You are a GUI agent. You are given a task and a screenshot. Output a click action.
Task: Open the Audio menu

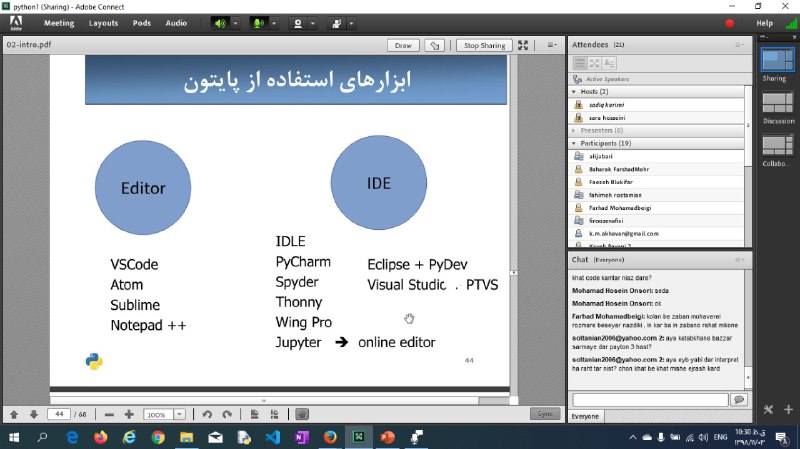click(x=176, y=23)
